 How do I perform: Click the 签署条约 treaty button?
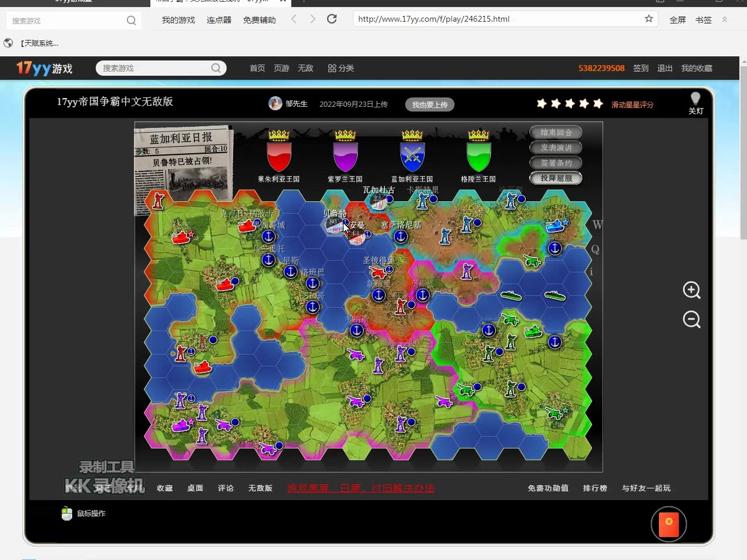tap(556, 163)
